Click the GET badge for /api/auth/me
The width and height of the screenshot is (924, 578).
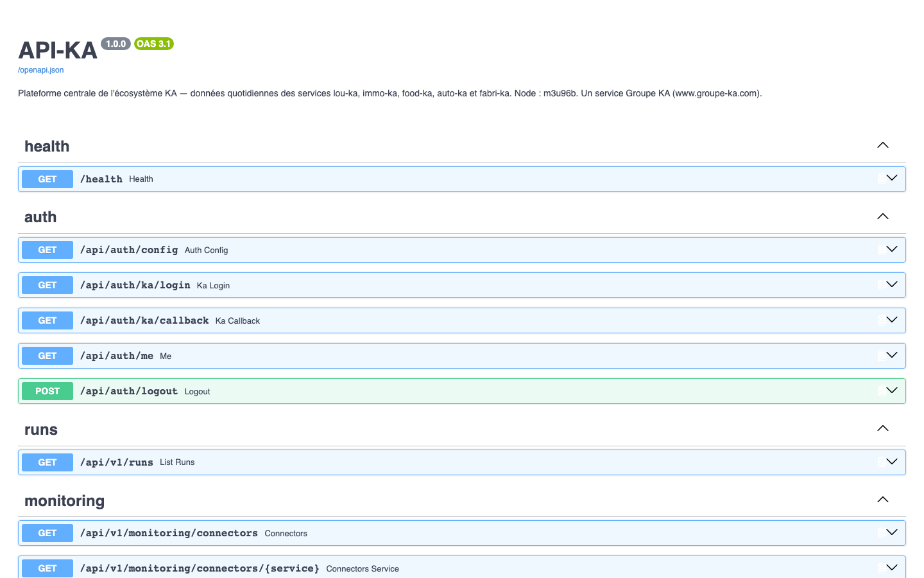click(47, 356)
